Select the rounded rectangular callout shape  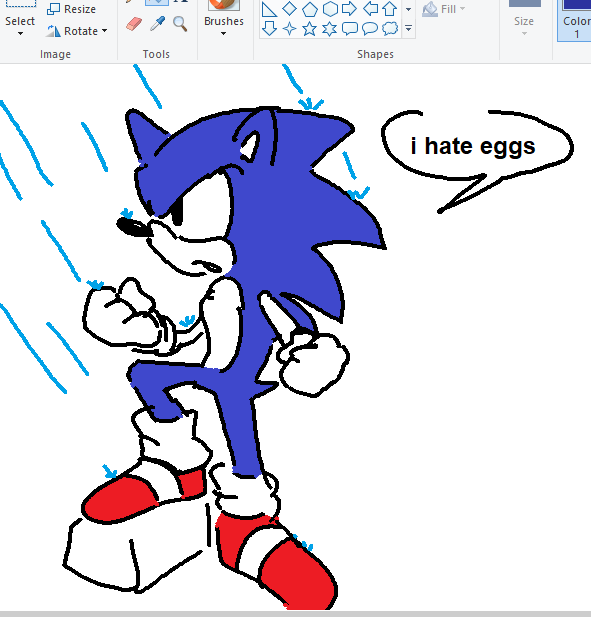tap(349, 28)
